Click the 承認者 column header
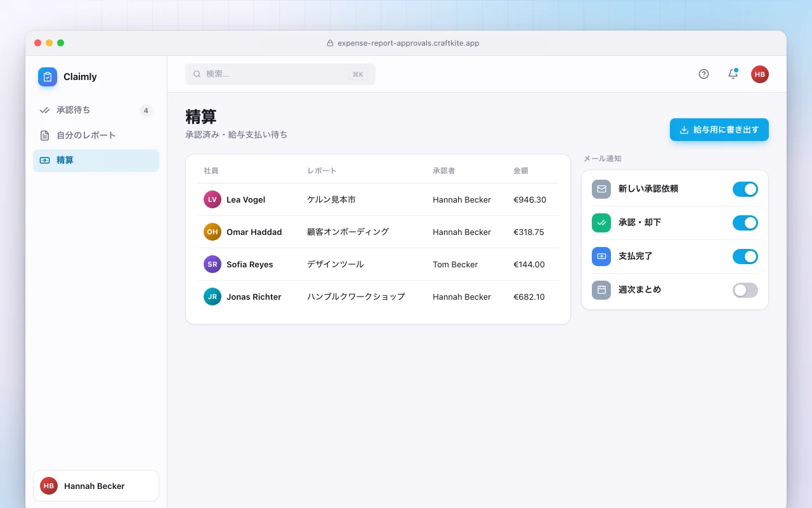Image resolution: width=812 pixels, height=508 pixels. point(444,171)
